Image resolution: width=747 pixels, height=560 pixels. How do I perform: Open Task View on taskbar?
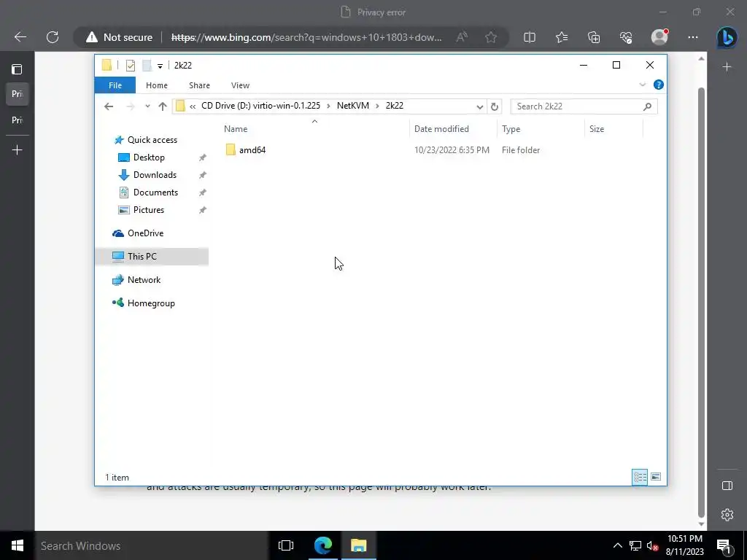[286, 545]
